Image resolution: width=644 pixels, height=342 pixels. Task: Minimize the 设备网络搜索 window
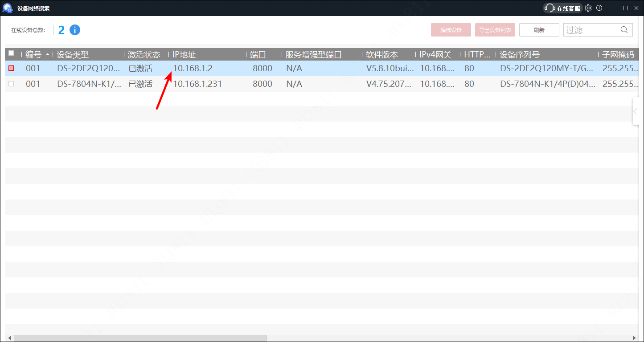(615, 8)
